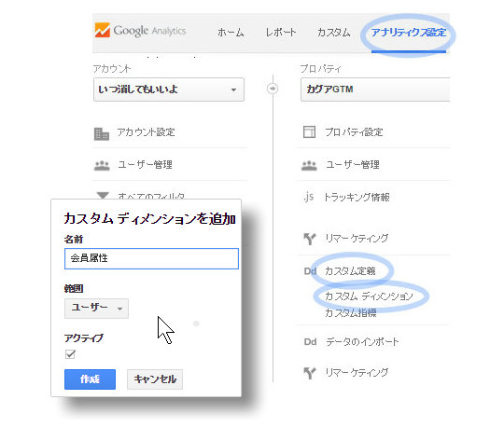Image resolution: width=504 pixels, height=427 pixels.
Task: Toggle the アクティブ checkbox
Action: coord(70,354)
